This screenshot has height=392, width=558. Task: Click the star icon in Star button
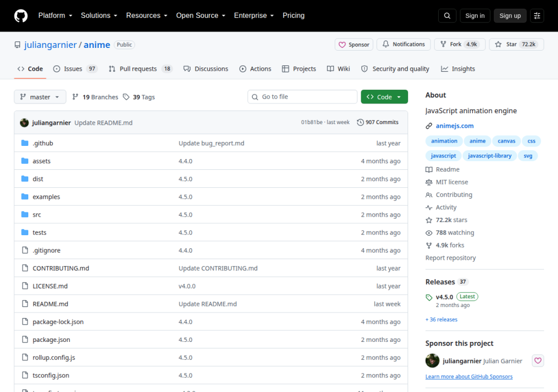click(x=498, y=44)
